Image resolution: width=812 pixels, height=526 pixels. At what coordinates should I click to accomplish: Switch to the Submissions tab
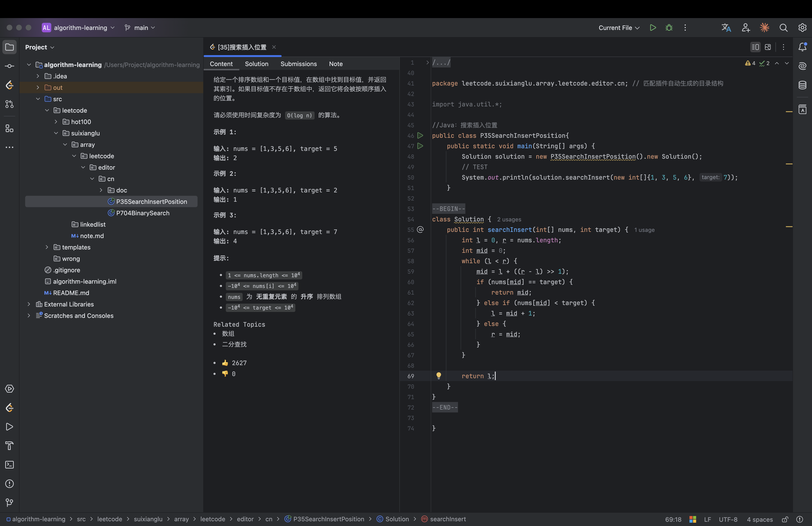pos(298,64)
